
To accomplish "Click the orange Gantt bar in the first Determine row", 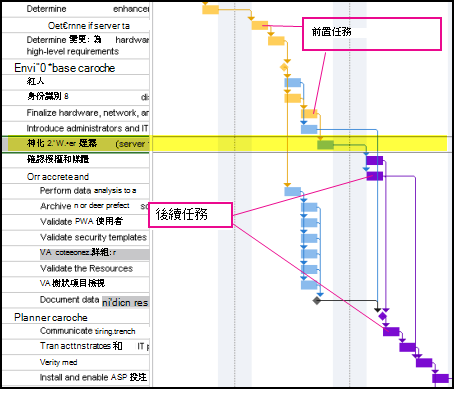I will (x=210, y=10).
